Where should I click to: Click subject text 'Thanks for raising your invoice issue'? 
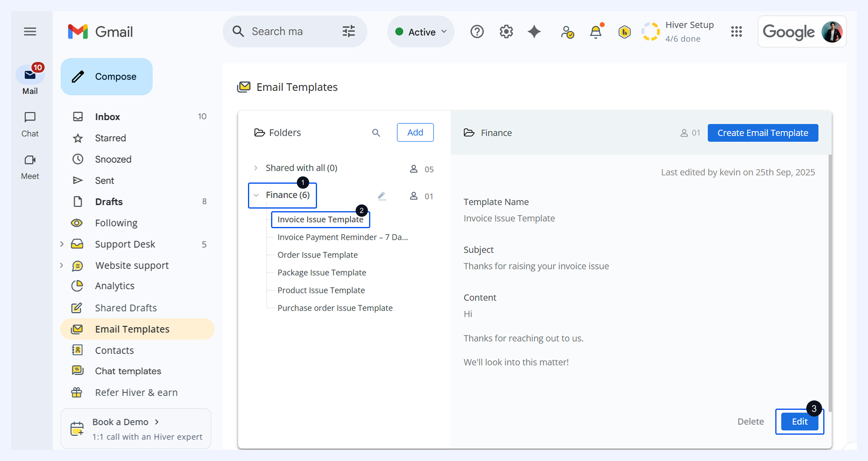536,266
